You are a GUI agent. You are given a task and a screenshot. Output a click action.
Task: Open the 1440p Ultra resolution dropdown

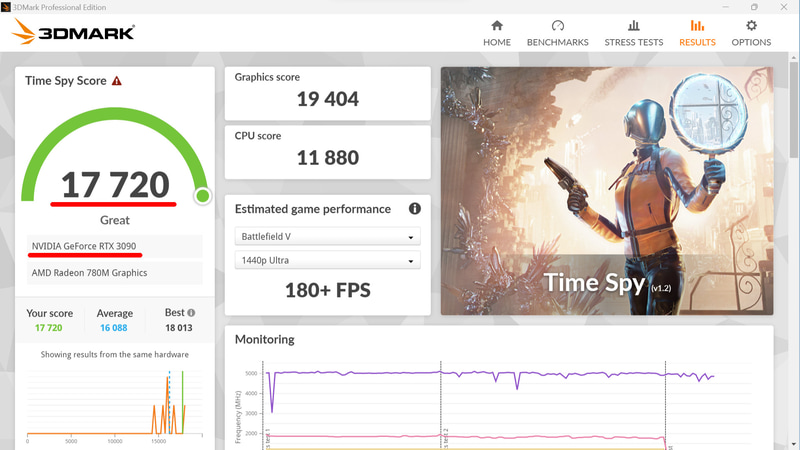pyautogui.click(x=328, y=260)
